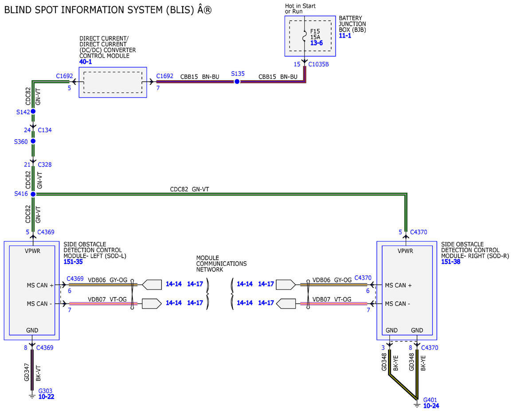Image resolution: width=532 pixels, height=411 pixels.
Task: Click the left VDB06 GY-OG off-page arrow
Action: (152, 284)
